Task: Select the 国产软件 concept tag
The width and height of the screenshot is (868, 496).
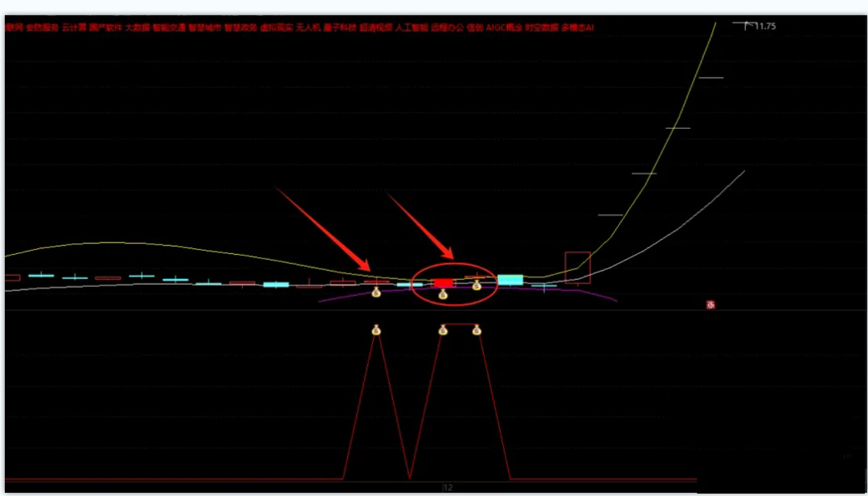Action: [x=105, y=27]
